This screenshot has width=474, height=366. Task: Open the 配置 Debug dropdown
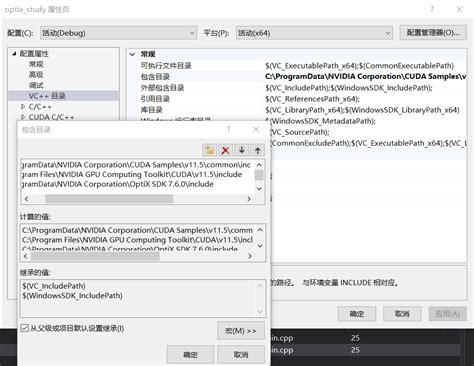pos(118,33)
